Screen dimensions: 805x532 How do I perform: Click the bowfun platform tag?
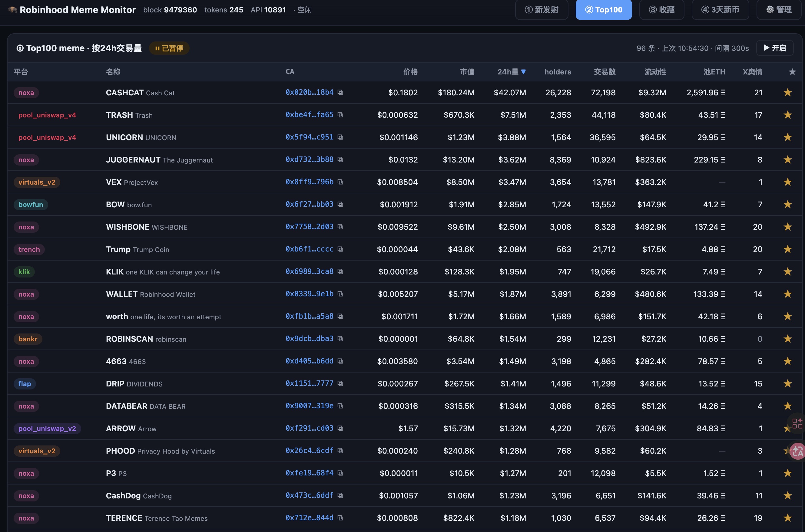pyautogui.click(x=31, y=205)
